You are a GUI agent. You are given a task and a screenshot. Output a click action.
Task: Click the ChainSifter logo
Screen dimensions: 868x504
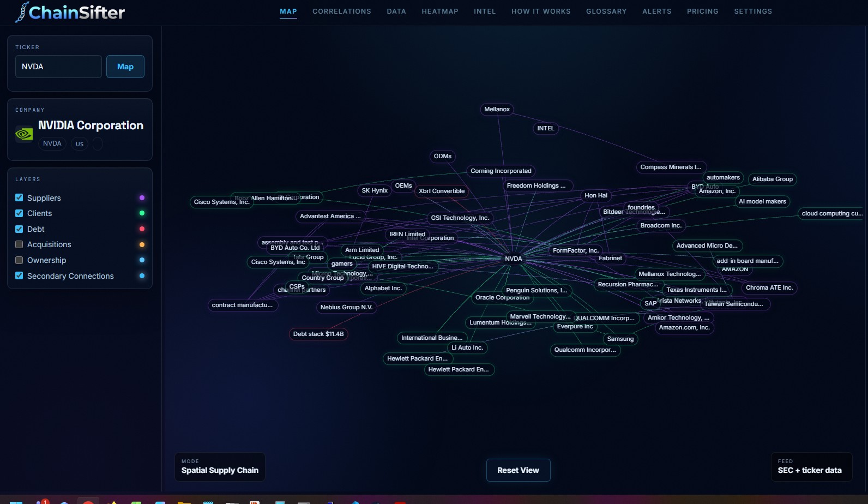tap(70, 12)
